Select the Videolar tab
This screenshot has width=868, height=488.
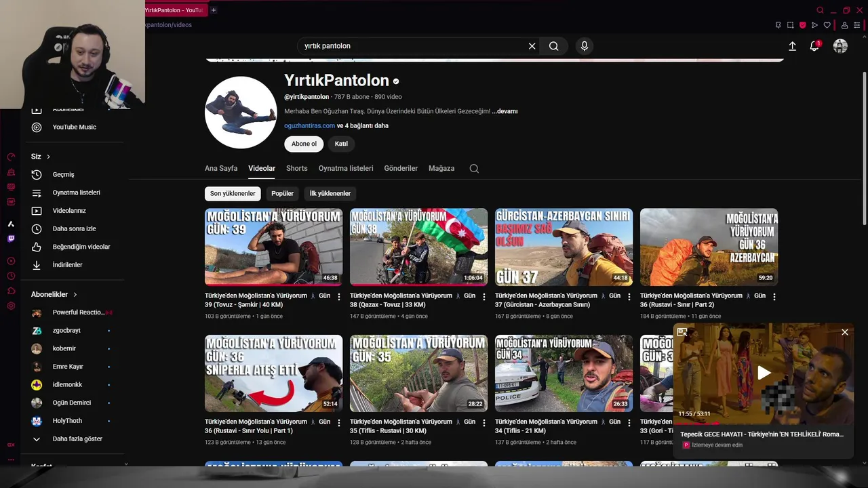[x=262, y=168]
